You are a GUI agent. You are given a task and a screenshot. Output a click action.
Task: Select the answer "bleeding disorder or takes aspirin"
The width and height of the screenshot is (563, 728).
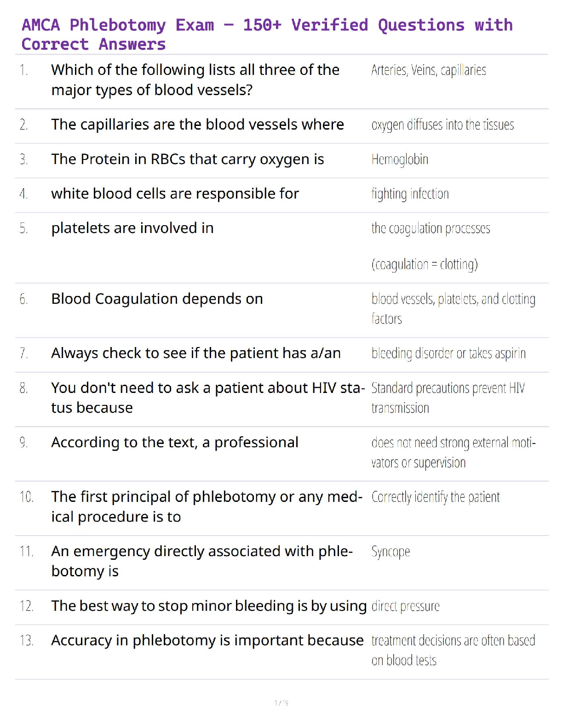pos(448,353)
